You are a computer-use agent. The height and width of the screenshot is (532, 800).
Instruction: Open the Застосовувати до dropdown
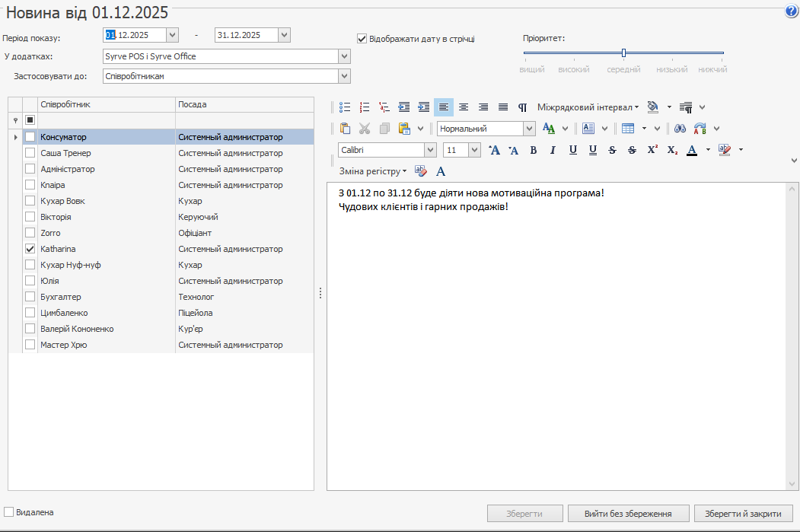click(344, 76)
